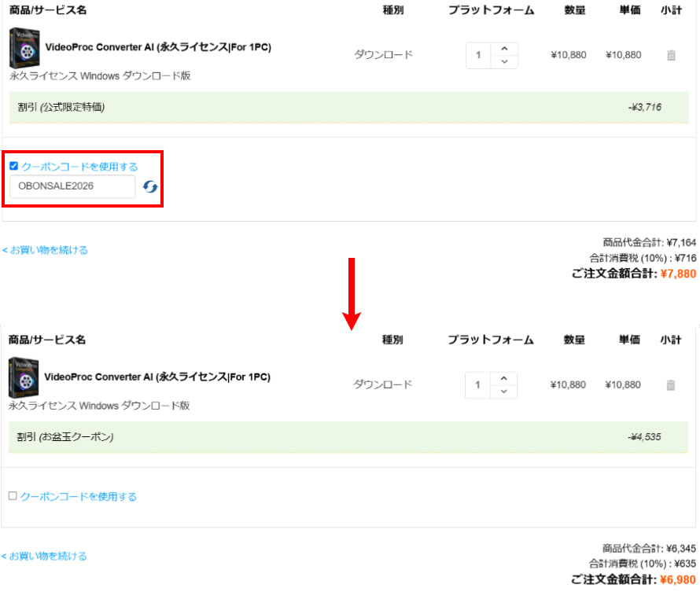
Task: Delete the item via the upper cart trash icon
Action: tap(671, 55)
